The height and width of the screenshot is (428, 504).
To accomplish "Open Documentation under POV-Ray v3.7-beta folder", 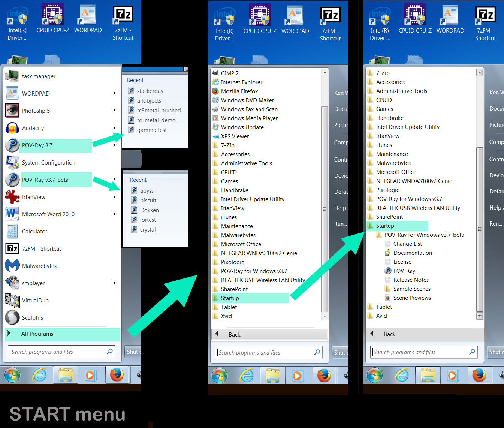I will pos(412,253).
